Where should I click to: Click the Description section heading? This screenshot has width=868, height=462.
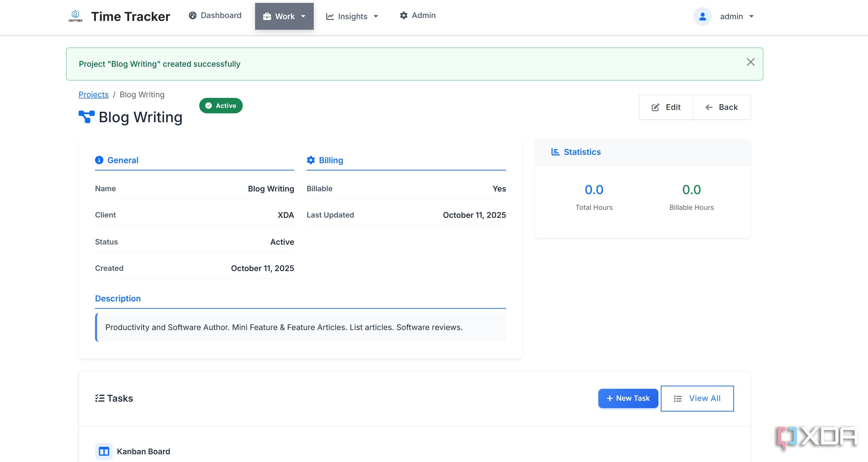[x=118, y=299]
